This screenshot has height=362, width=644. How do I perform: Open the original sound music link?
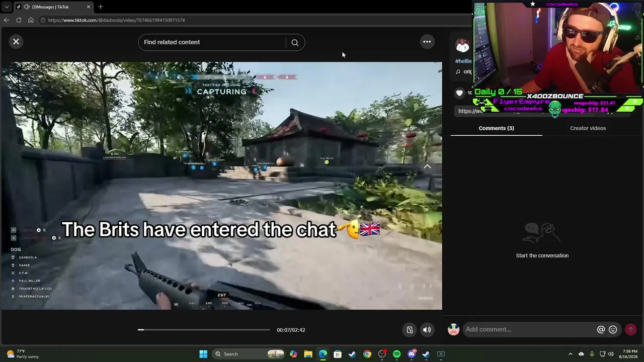(464, 71)
